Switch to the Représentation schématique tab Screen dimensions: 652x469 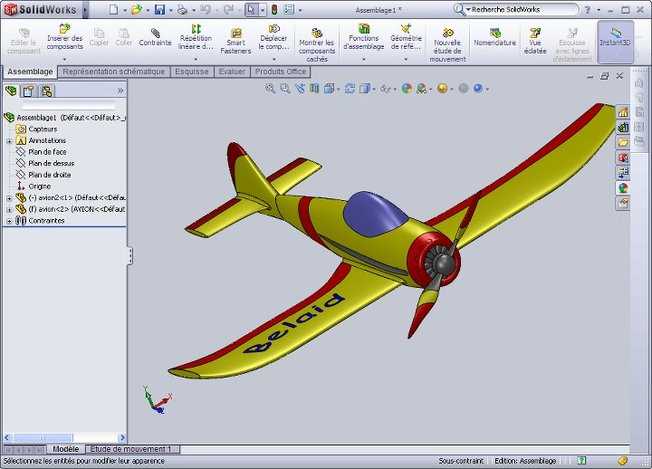(x=114, y=72)
